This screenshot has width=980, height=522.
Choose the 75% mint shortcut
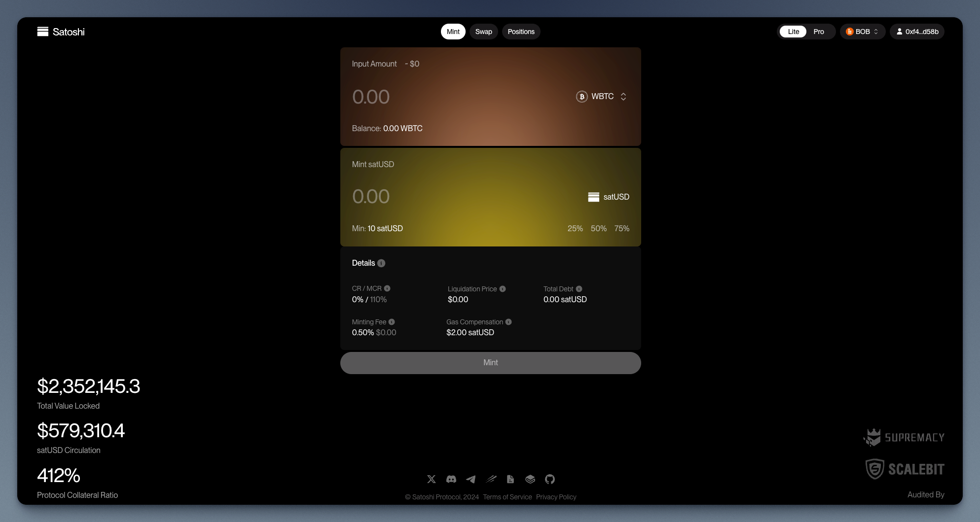[x=622, y=229]
